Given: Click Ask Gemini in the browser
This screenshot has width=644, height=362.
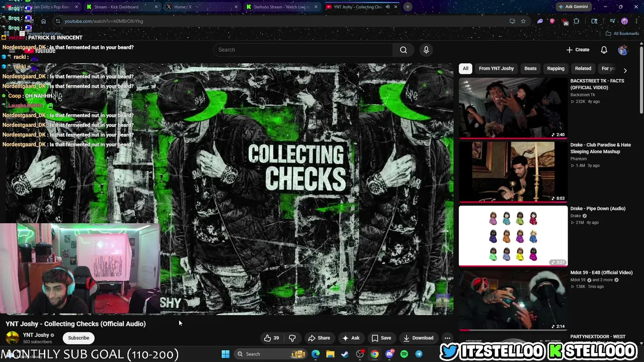Looking at the screenshot, I should [x=573, y=7].
